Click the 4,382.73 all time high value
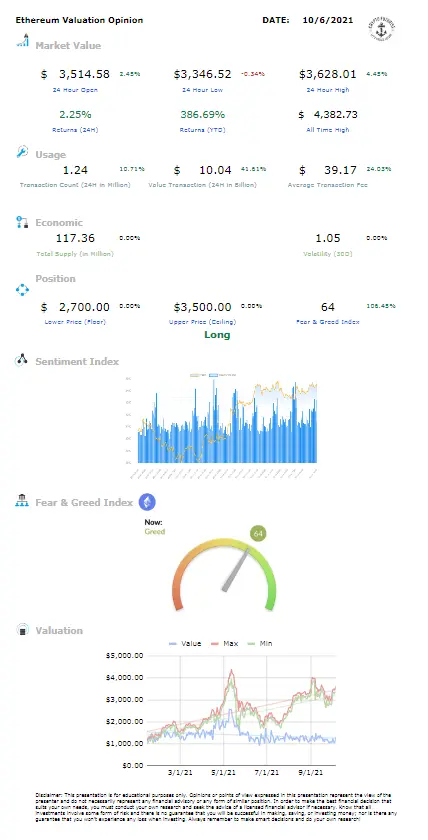This screenshot has height=840, width=428. (335, 115)
